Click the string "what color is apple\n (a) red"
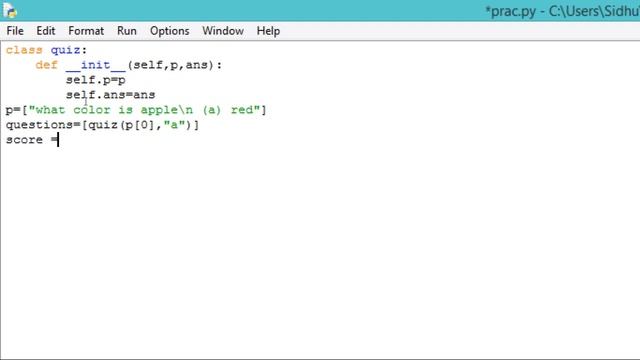640x360 pixels. pos(144,110)
